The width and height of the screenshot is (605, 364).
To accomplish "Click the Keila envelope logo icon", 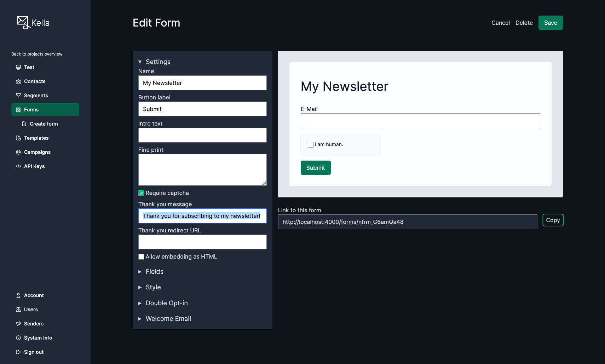I will (23, 22).
